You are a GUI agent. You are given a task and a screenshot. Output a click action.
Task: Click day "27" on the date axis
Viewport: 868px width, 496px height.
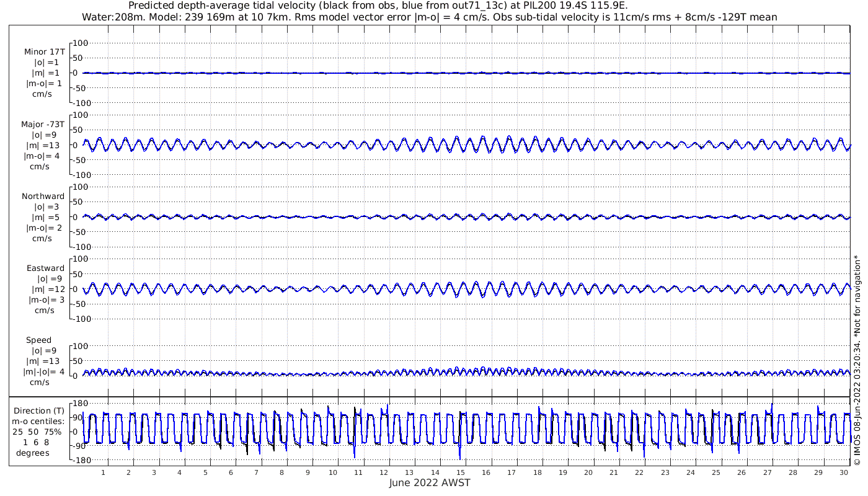point(767,472)
